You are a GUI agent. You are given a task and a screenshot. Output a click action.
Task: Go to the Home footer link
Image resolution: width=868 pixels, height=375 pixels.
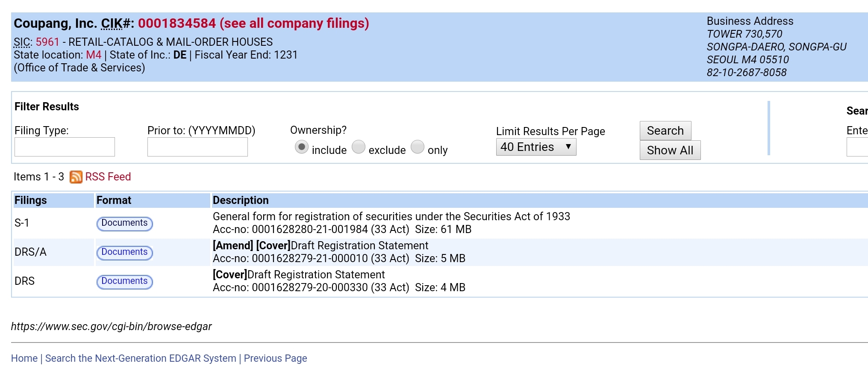[x=24, y=358]
